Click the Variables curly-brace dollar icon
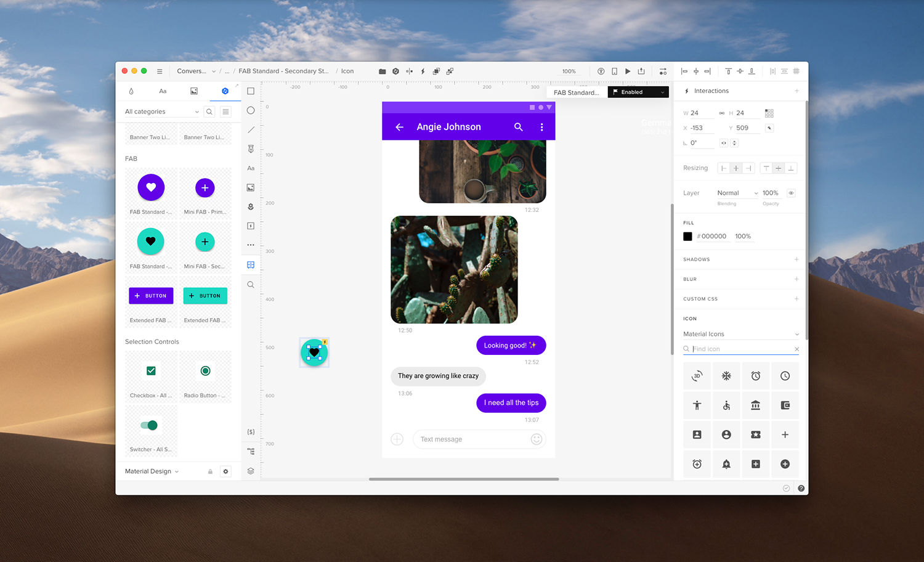924x562 pixels. click(x=251, y=432)
